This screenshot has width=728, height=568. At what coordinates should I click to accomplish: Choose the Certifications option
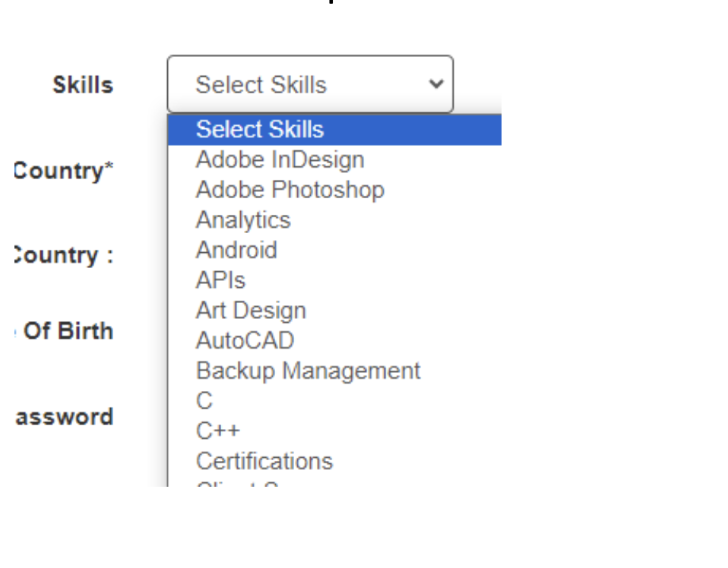point(264,461)
